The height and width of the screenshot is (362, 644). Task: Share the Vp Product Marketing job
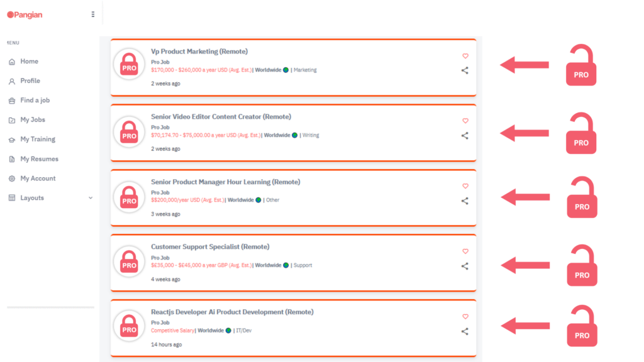465,70
